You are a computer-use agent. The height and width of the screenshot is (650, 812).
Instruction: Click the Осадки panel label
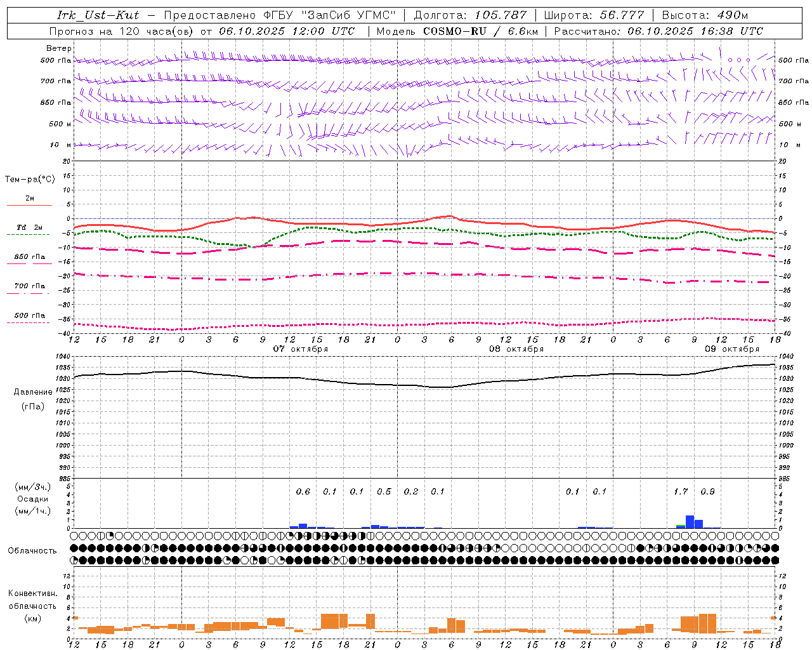point(32,499)
